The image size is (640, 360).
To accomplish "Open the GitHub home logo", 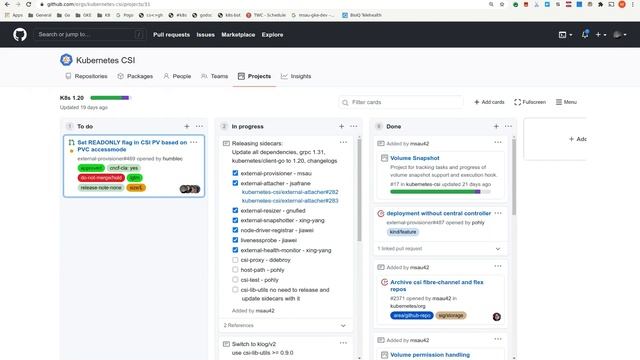I will pyautogui.click(x=20, y=35).
